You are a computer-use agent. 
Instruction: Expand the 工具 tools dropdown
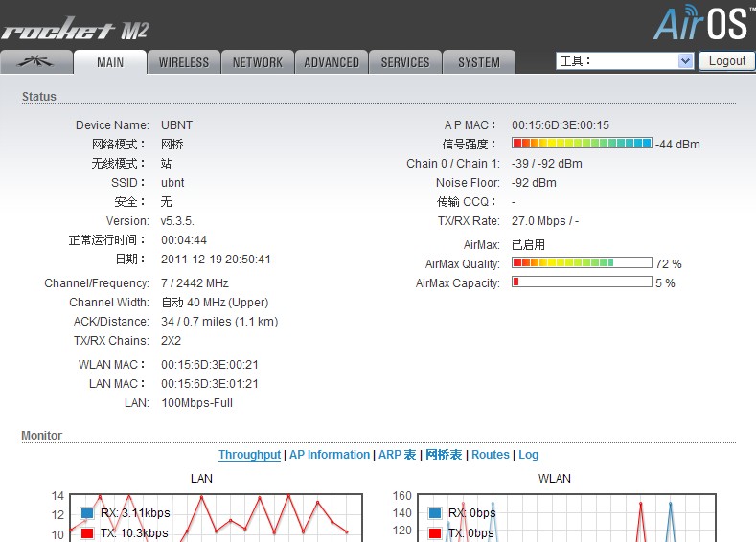(625, 61)
